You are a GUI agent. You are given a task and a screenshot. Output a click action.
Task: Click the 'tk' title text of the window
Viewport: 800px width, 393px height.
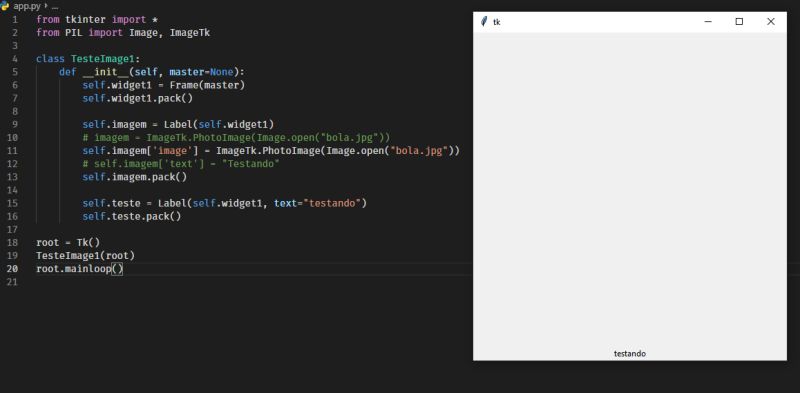tap(496, 22)
